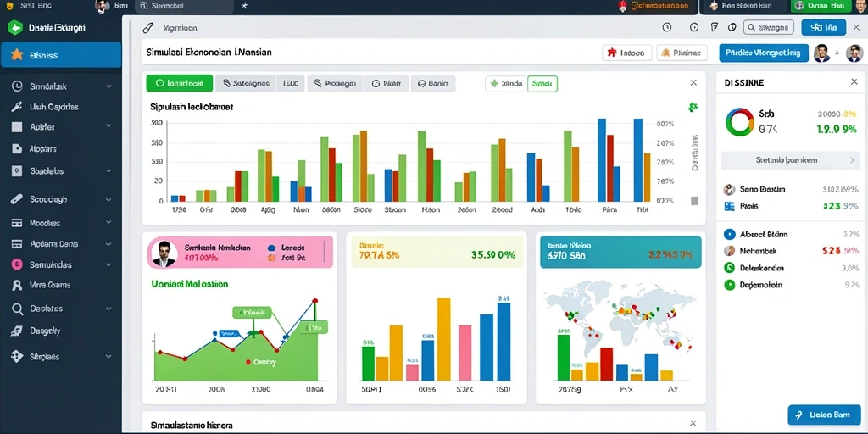The height and width of the screenshot is (434, 868).
Task: Click the document icon beside Alopians
Action: click(17, 148)
